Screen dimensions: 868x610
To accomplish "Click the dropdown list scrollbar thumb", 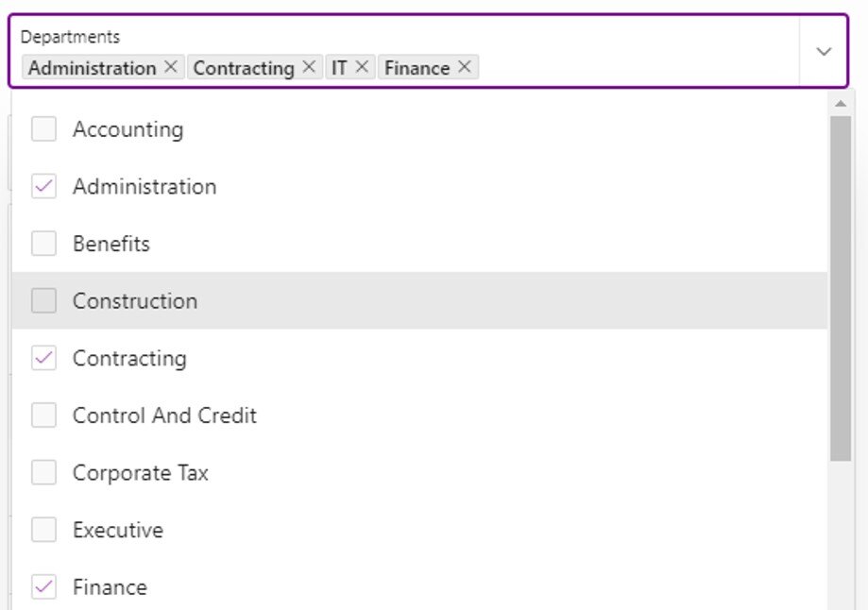I will (x=841, y=288).
